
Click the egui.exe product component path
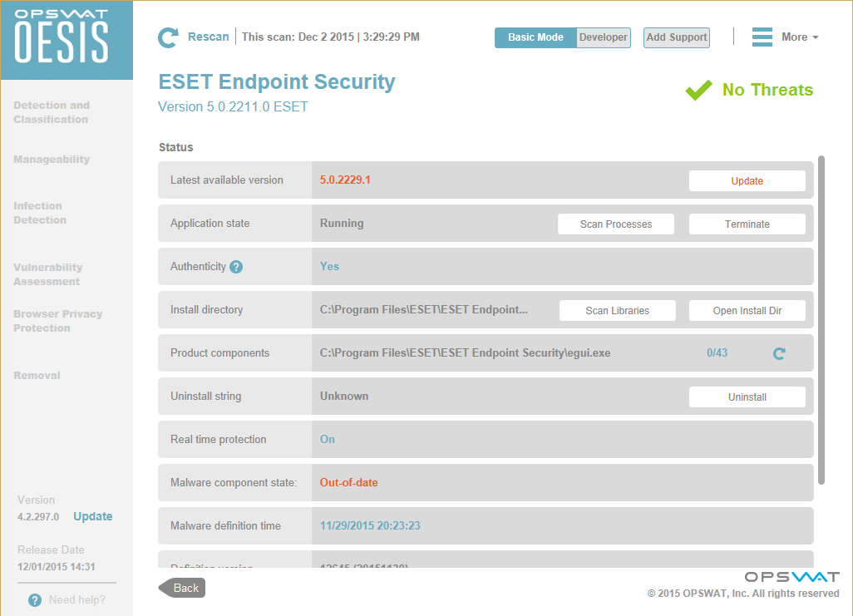(465, 352)
